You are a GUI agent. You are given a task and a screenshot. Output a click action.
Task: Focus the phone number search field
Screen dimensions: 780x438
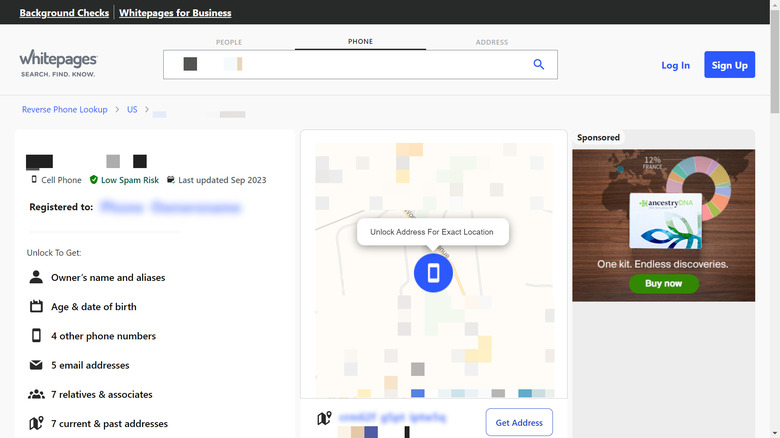(360, 64)
